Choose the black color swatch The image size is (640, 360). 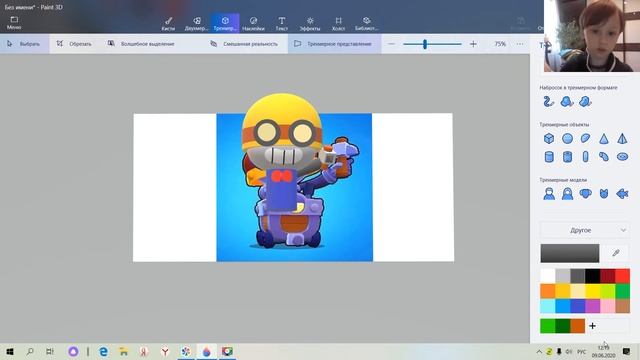[592, 276]
